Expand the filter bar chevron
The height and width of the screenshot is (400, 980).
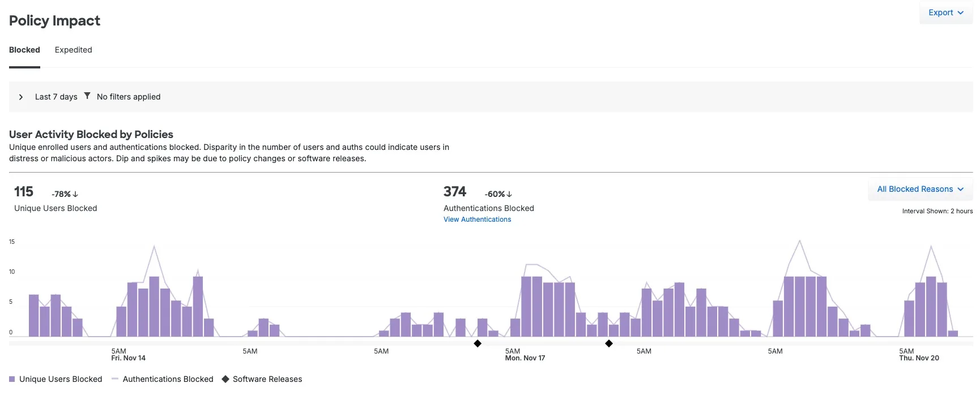pyautogui.click(x=21, y=97)
